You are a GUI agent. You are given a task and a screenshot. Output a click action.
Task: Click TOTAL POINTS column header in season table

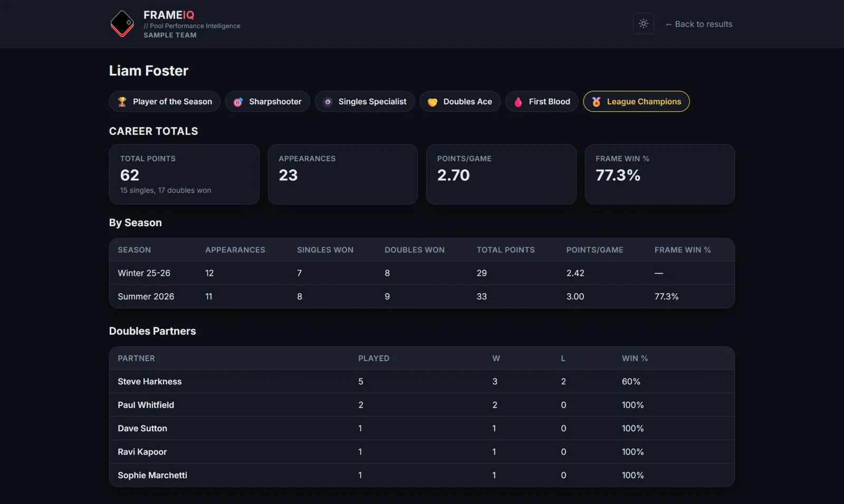506,250
